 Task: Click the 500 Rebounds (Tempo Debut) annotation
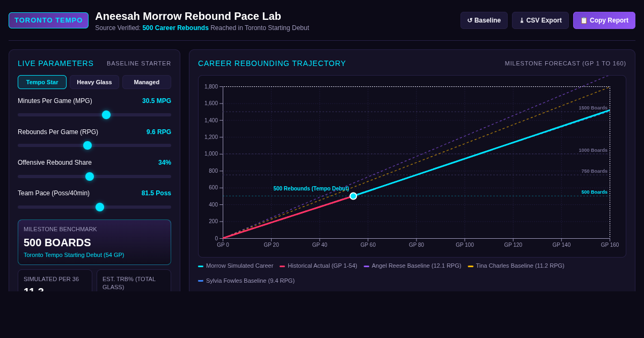311,189
